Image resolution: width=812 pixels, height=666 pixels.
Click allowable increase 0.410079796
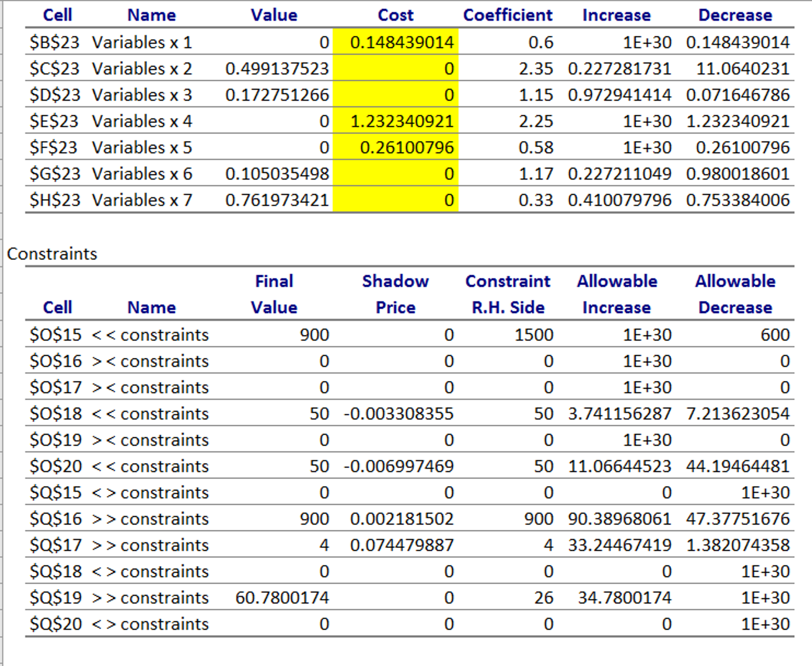click(x=620, y=200)
